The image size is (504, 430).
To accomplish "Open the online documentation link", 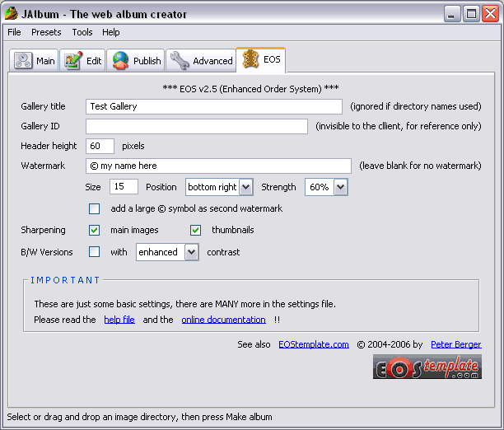I will click(223, 320).
